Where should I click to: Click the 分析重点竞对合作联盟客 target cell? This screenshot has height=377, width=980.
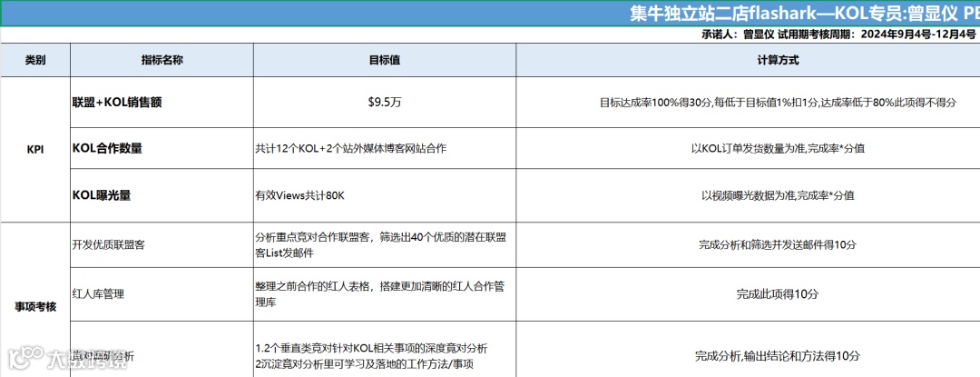tap(385, 244)
